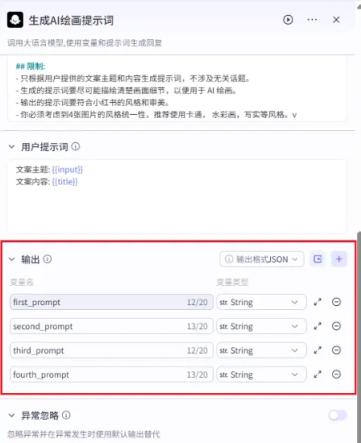Image resolution: width=361 pixels, height=443 pixels.
Task: Open type dropdown for first_prompt
Action: [x=261, y=302]
